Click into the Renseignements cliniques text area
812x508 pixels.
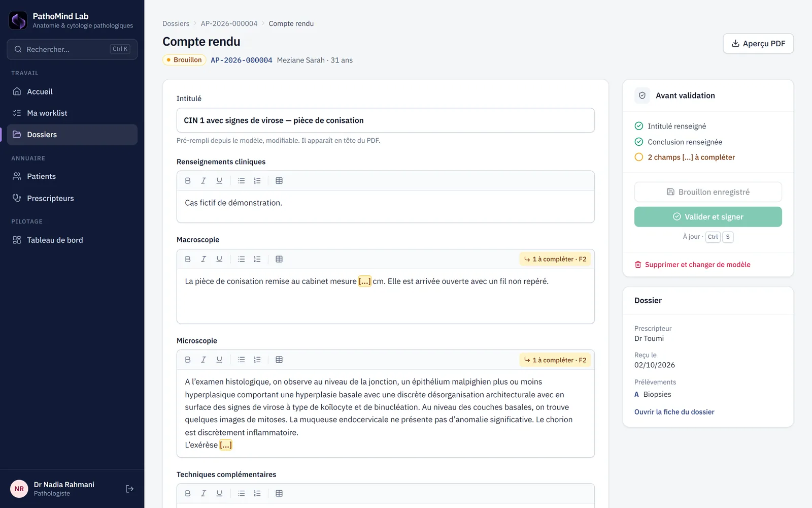386,206
